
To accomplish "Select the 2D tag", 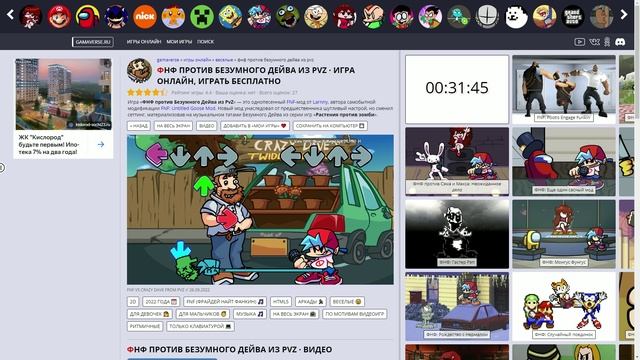I will pyautogui.click(x=133, y=302).
